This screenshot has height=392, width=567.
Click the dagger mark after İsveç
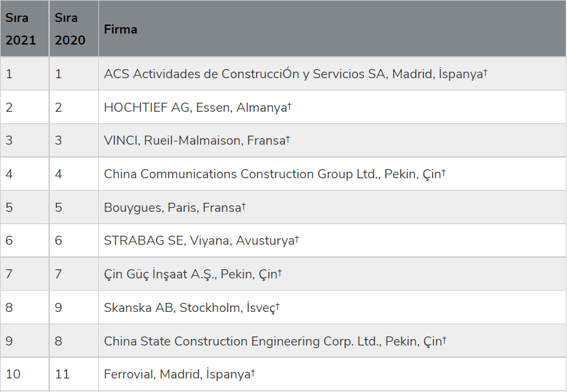tap(277, 305)
